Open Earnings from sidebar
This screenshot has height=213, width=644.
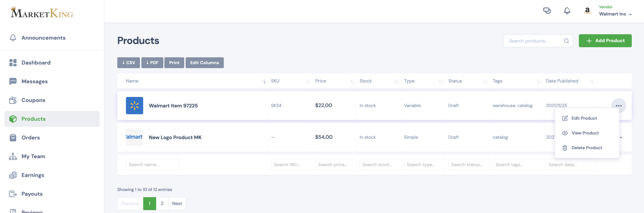[33, 175]
